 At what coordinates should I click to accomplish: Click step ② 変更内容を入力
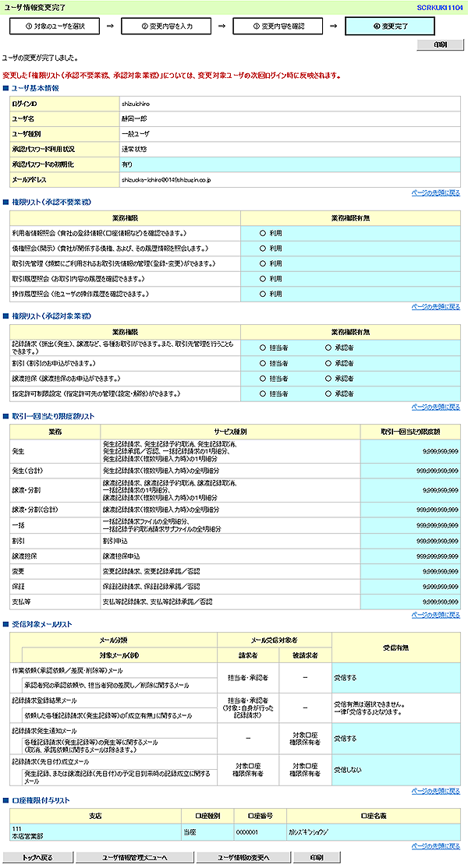click(x=166, y=26)
